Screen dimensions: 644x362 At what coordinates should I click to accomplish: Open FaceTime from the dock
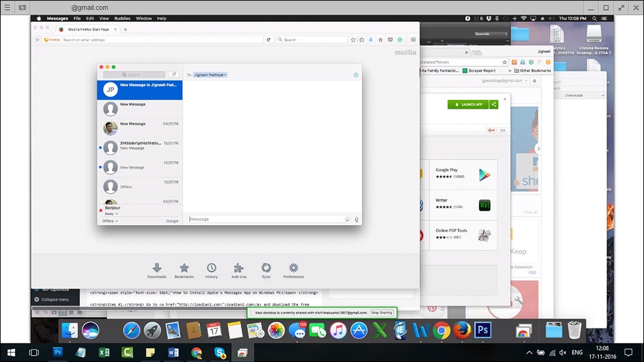[317, 330]
